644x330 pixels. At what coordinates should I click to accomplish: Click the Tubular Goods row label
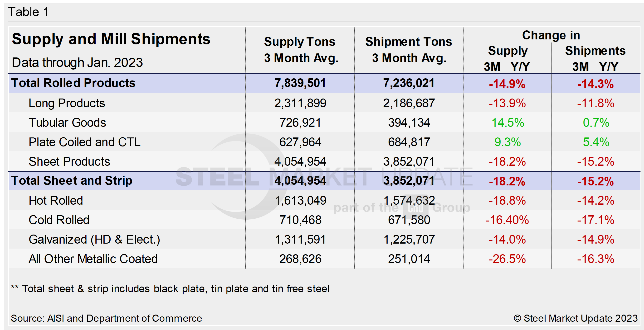pyautogui.click(x=67, y=123)
